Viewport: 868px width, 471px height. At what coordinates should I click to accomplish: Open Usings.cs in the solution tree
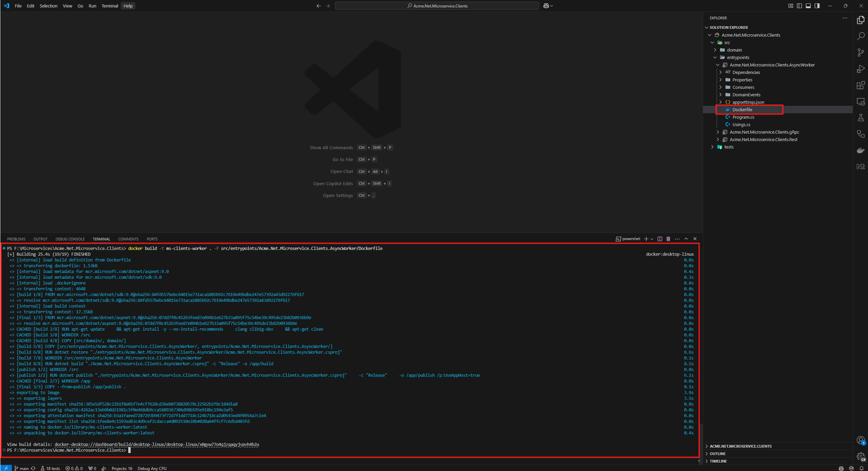(x=741, y=124)
